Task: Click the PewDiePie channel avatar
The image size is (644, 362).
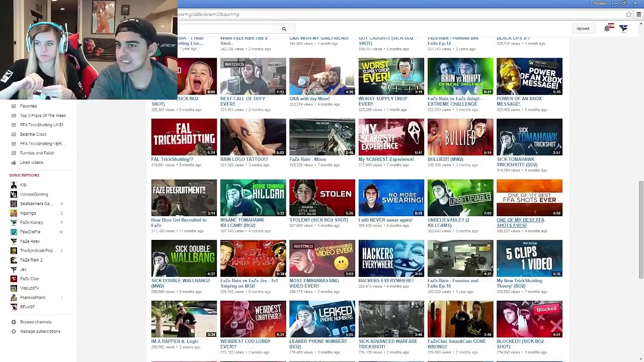Action: pos(14,232)
